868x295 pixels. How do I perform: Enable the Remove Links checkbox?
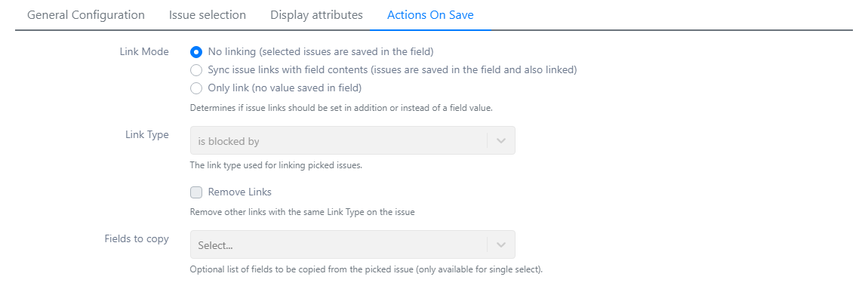coord(196,192)
